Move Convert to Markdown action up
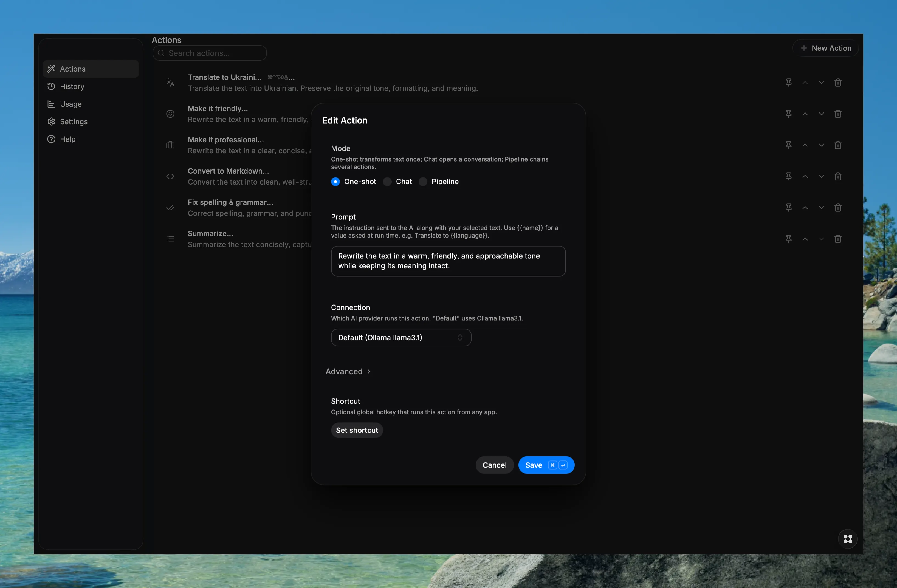The width and height of the screenshot is (897, 588). (x=805, y=176)
